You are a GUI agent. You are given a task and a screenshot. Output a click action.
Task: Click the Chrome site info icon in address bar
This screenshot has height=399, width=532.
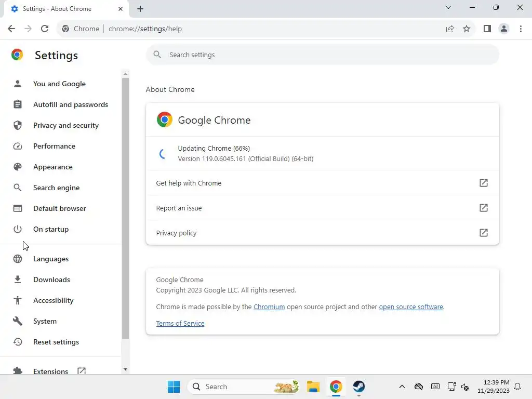tap(66, 29)
